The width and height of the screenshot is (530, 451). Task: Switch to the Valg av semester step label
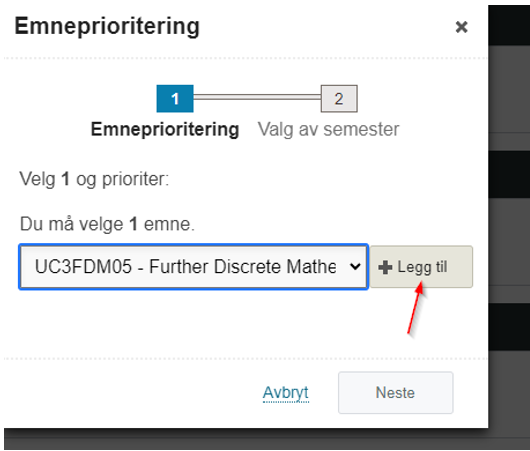tap(329, 129)
